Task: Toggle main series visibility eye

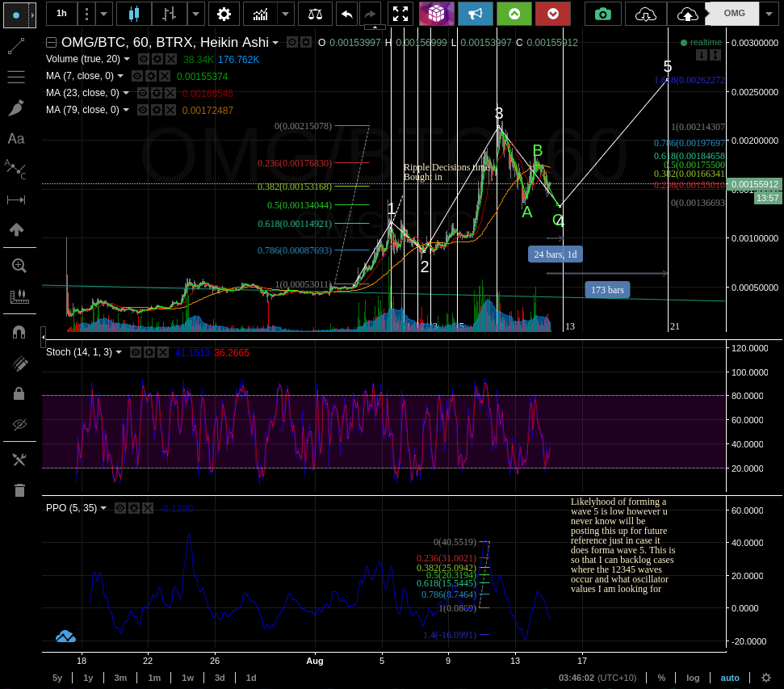Action: [x=292, y=43]
